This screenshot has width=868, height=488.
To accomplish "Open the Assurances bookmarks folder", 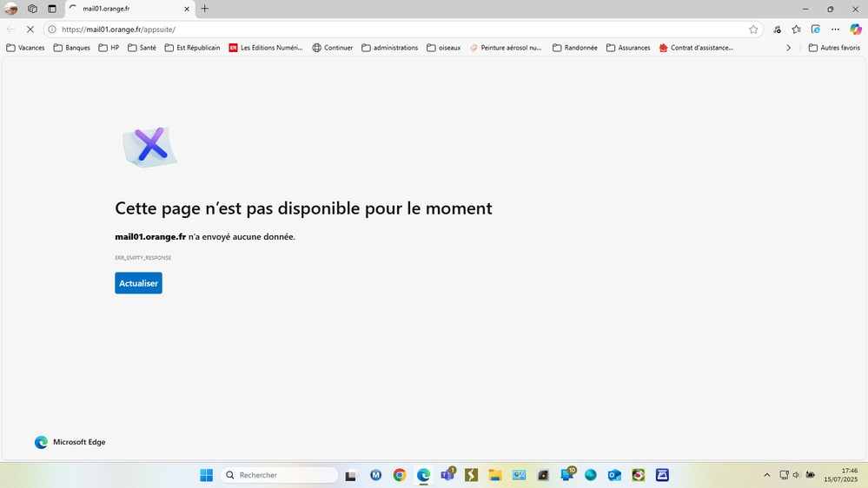I will tap(628, 48).
